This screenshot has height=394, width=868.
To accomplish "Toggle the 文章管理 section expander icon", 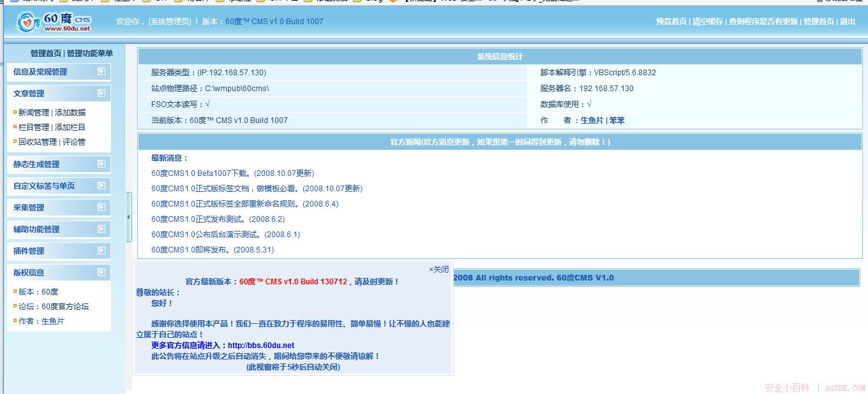I will click(101, 93).
